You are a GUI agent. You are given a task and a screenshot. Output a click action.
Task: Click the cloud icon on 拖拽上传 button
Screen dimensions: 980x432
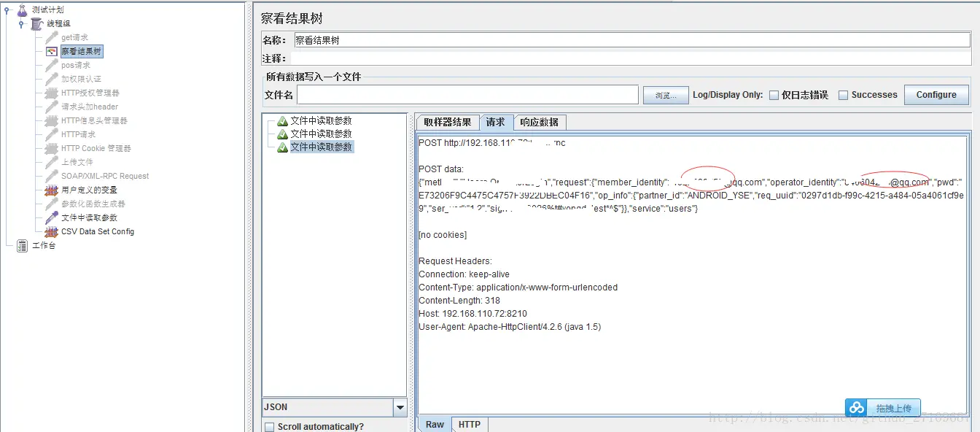857,408
